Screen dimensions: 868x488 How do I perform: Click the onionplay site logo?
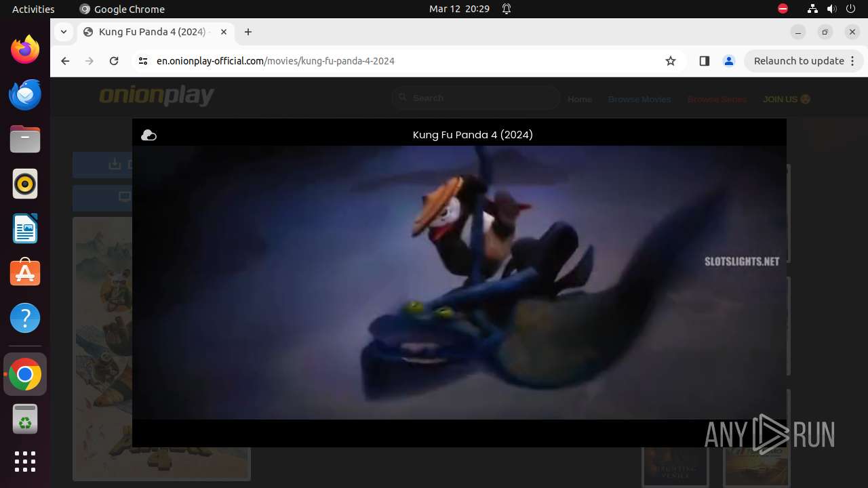click(x=157, y=96)
